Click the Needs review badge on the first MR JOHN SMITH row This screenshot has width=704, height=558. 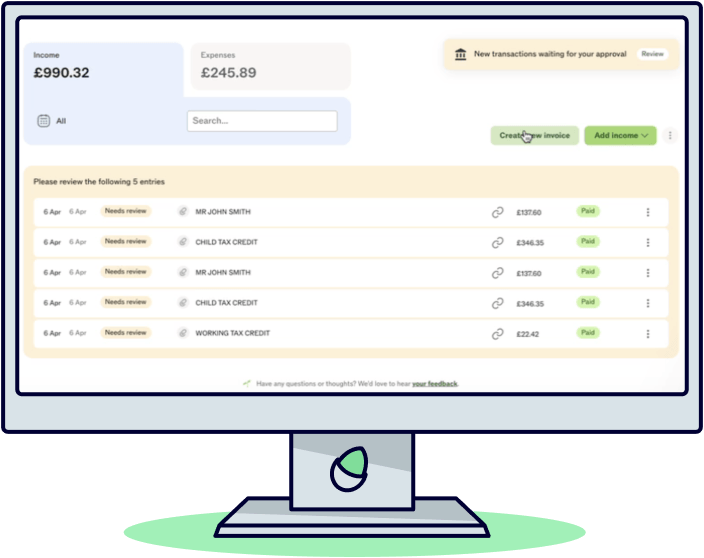pyautogui.click(x=126, y=211)
